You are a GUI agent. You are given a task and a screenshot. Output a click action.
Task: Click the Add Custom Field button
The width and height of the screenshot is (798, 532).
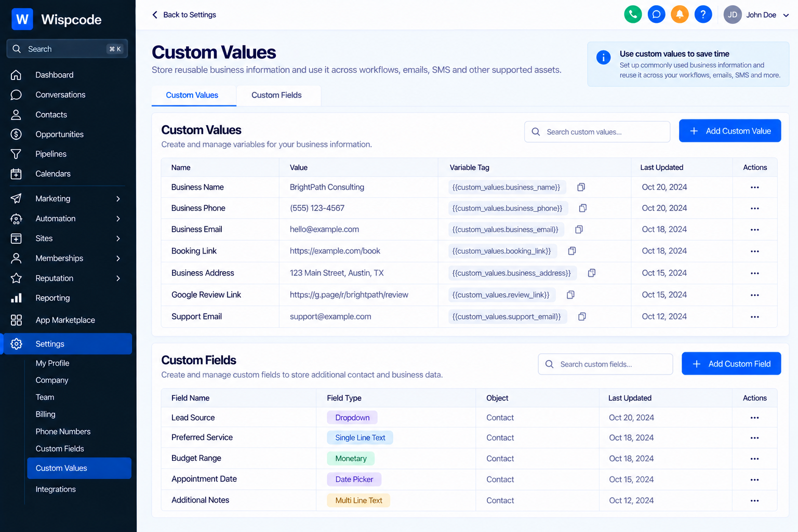click(x=731, y=364)
